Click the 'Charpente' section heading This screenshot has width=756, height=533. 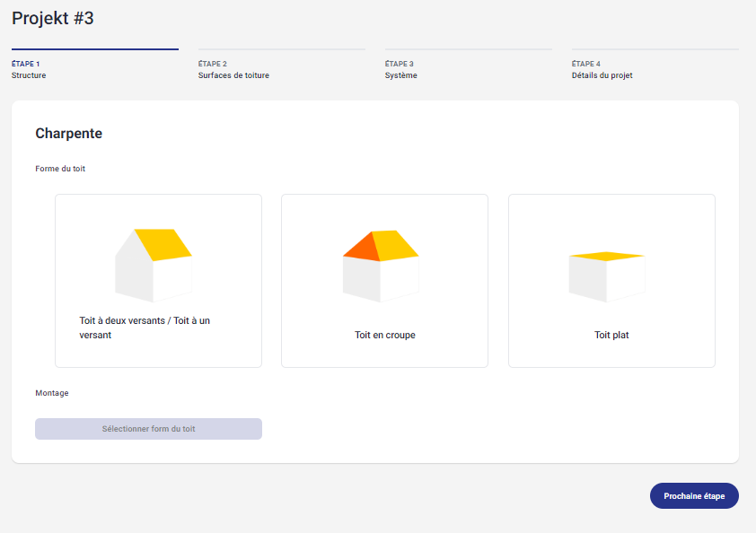[x=68, y=134]
